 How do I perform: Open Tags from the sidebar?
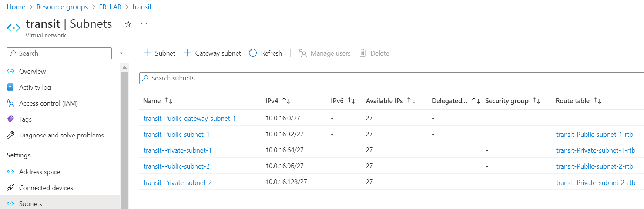pyautogui.click(x=25, y=119)
